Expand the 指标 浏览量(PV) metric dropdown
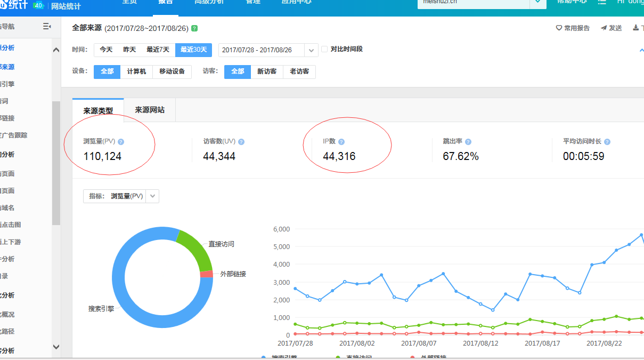 click(x=152, y=196)
